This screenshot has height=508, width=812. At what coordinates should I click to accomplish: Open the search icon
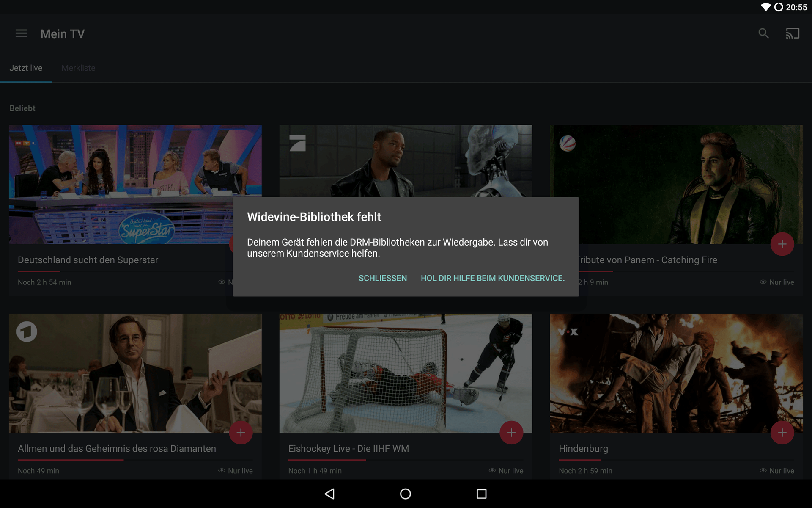[763, 33]
